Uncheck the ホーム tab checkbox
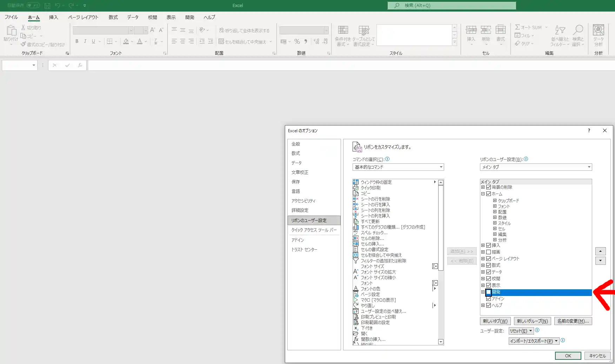The width and height of the screenshot is (615, 364). click(488, 194)
